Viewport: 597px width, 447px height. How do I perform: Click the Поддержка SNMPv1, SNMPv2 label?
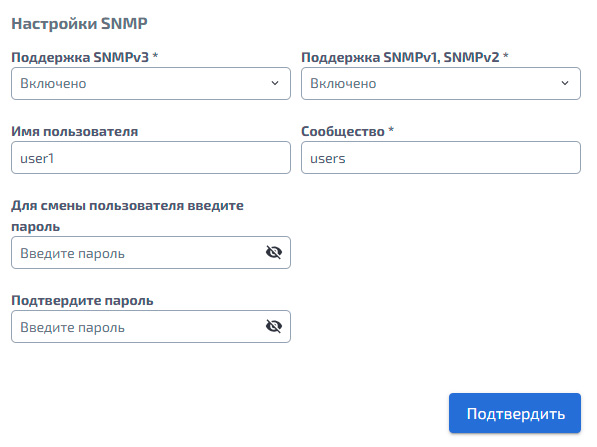coord(405,57)
